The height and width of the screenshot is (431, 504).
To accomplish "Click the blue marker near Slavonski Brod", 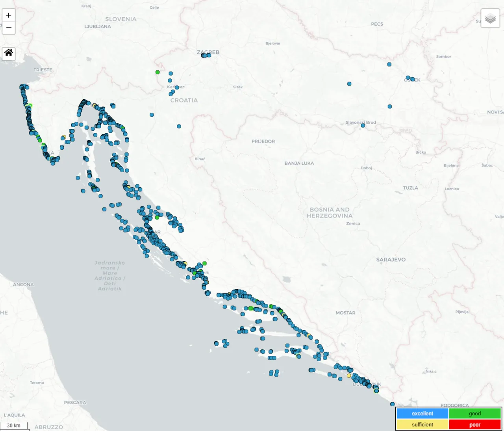I will coord(363,126).
